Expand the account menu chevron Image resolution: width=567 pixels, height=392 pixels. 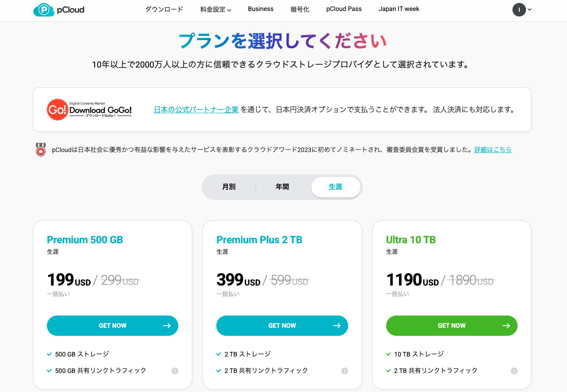(x=529, y=9)
